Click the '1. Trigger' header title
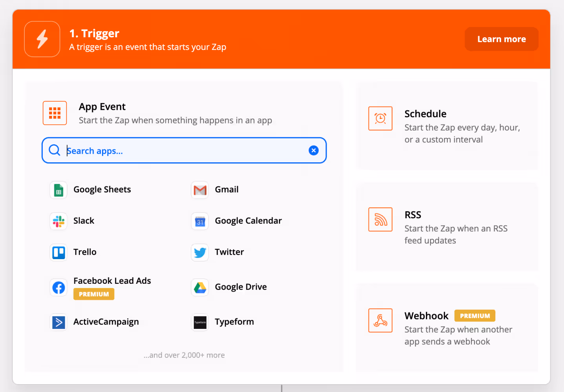Image resolution: width=564 pixels, height=392 pixels. (x=94, y=34)
